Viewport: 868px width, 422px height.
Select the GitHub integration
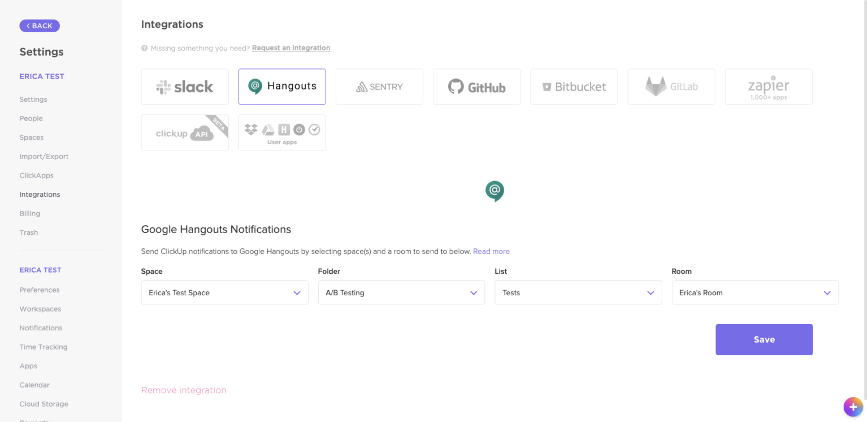click(x=476, y=87)
